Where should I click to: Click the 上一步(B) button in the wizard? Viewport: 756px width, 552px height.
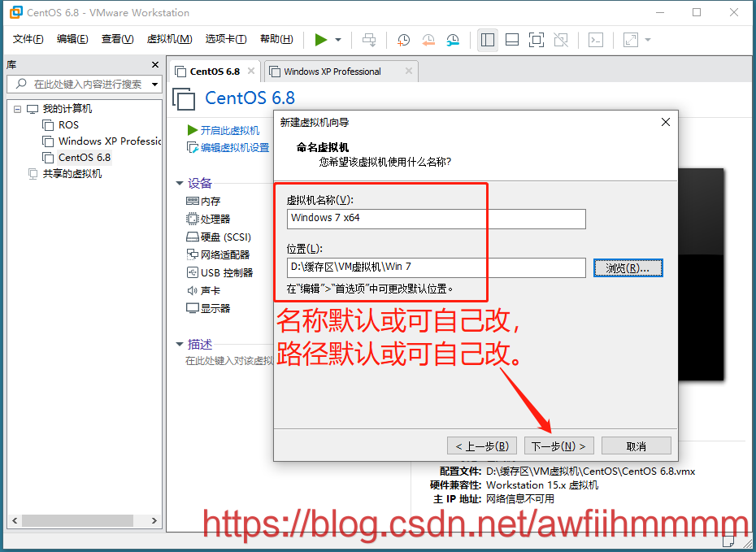[x=482, y=446]
